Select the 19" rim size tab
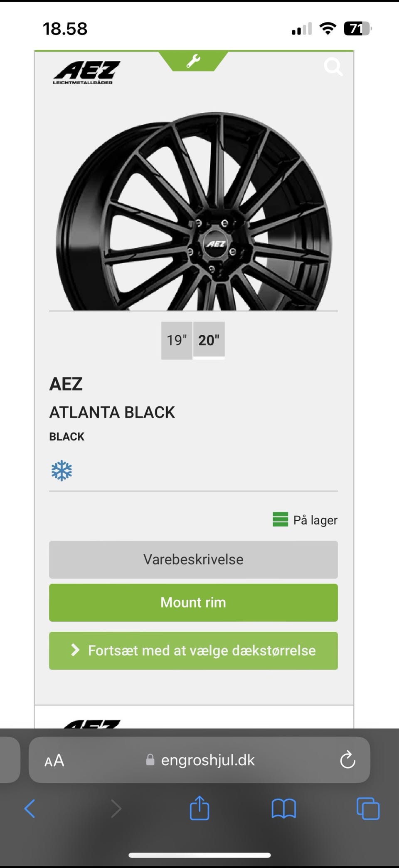The height and width of the screenshot is (868, 399). (177, 340)
